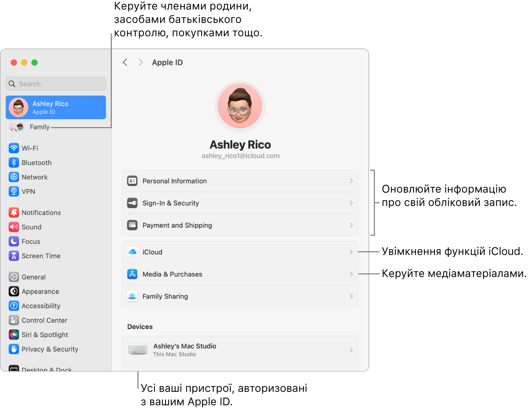Open Personal Information settings

240,181
